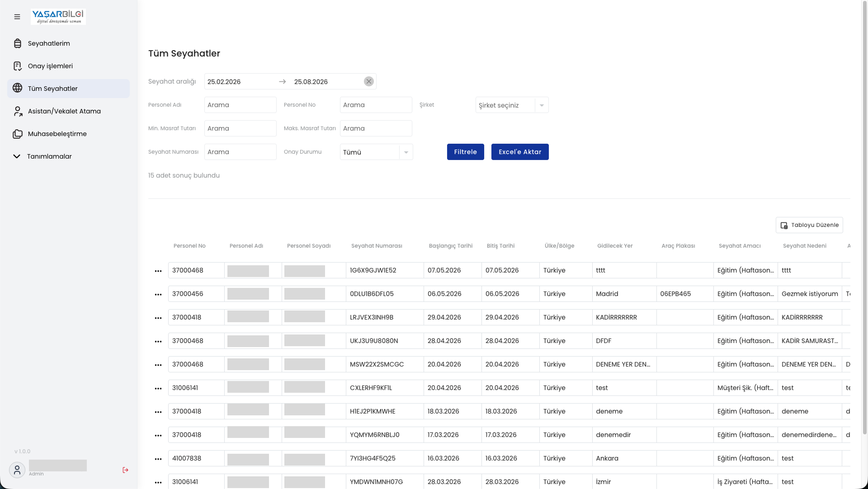Open the Onay Durumu dropdown

point(376,152)
